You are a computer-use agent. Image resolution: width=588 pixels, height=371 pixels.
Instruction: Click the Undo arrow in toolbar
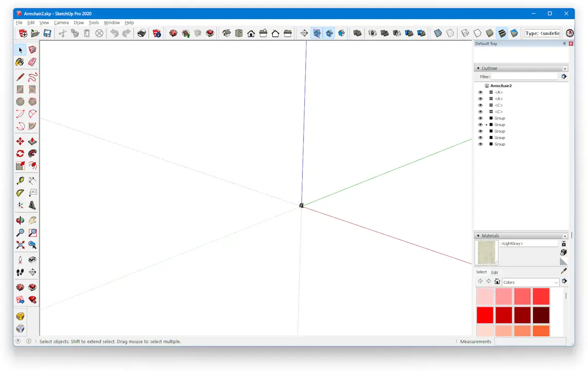point(115,33)
